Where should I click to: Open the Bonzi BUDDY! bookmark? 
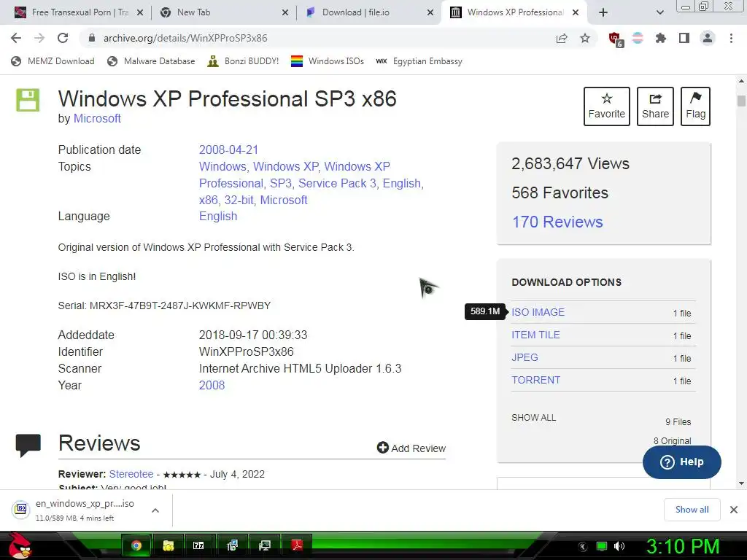point(243,61)
